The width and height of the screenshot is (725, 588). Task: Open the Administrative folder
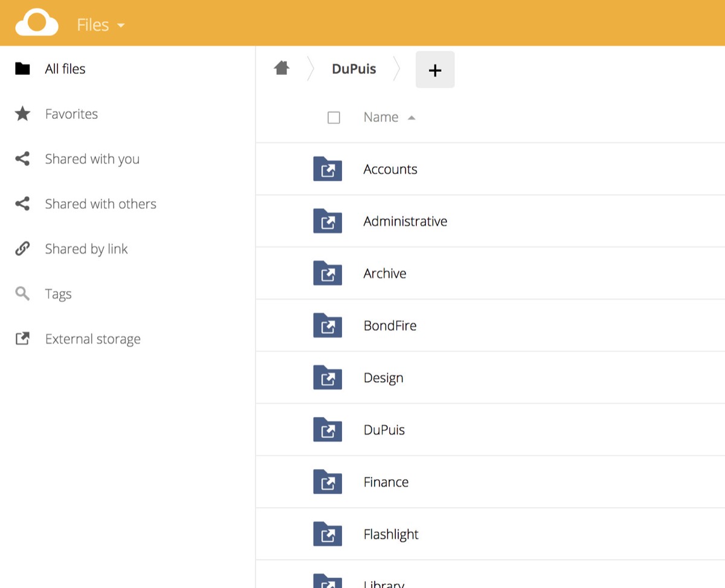[405, 222]
